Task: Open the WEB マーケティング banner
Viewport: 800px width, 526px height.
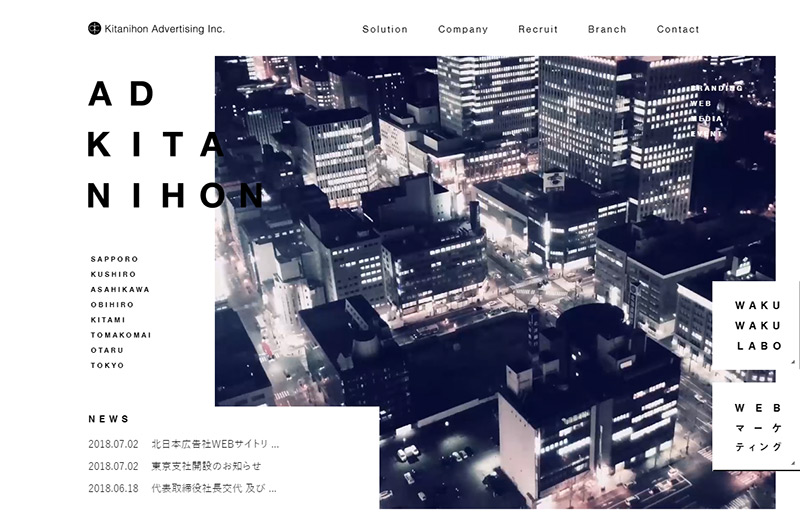Action: click(756, 427)
